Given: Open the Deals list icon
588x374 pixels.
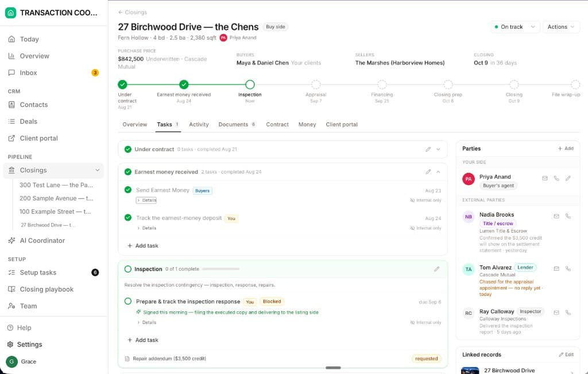Looking at the screenshot, I should 11,121.
